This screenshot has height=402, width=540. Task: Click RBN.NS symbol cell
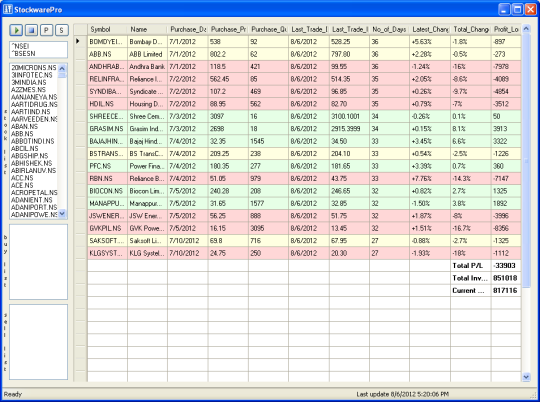[107, 178]
